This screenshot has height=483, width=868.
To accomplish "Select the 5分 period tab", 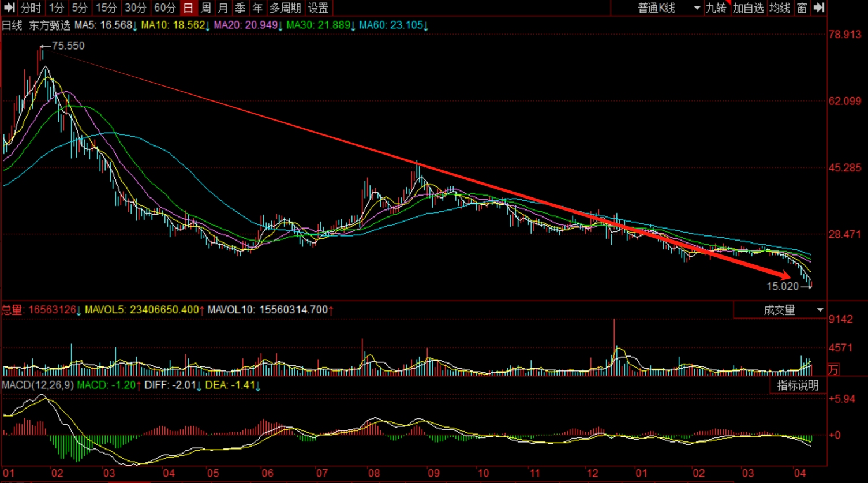I will point(79,8).
